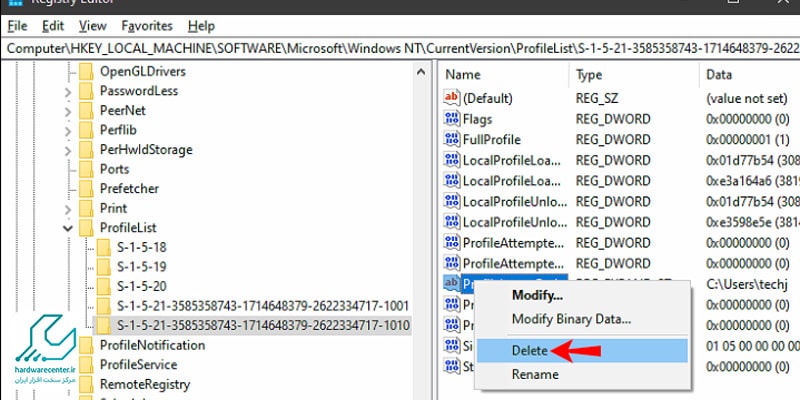This screenshot has height=400, width=800.
Task: Select the SID key ending in -1010
Action: click(263, 325)
